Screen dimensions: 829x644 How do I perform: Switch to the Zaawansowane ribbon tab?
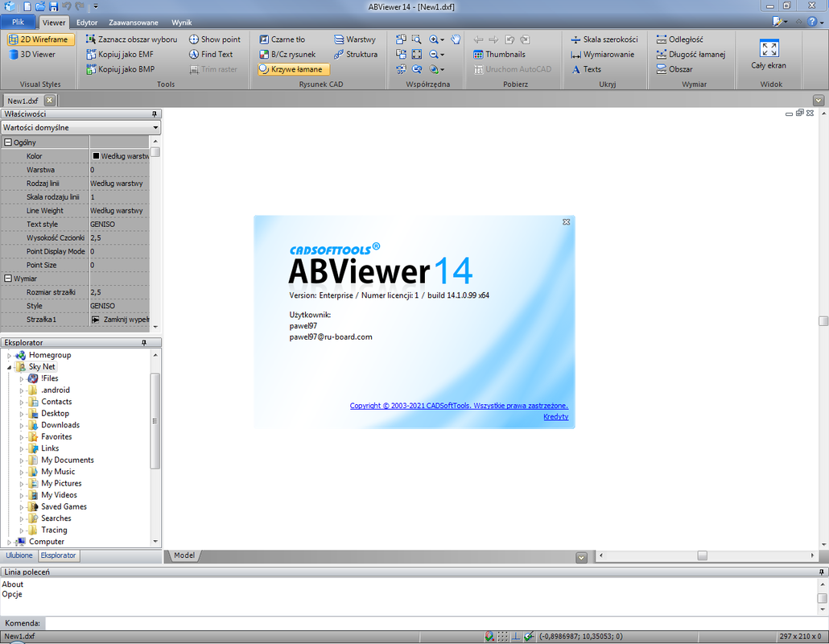[134, 23]
